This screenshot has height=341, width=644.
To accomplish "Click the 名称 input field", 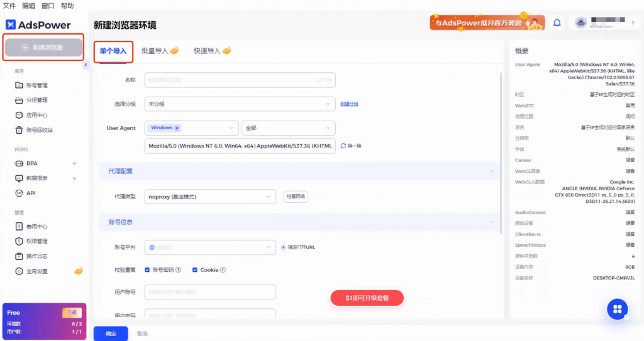I will pyautogui.click(x=240, y=80).
